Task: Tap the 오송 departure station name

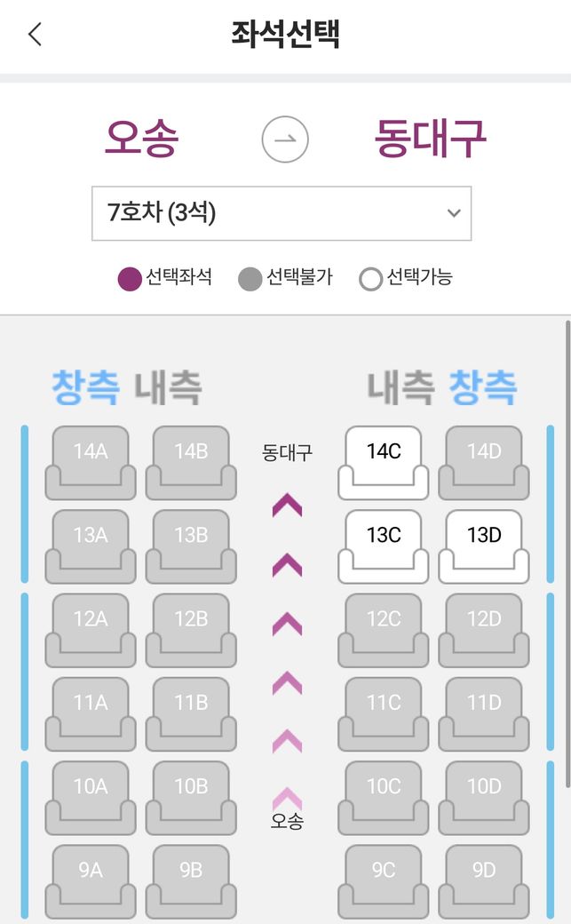Action: (142, 138)
